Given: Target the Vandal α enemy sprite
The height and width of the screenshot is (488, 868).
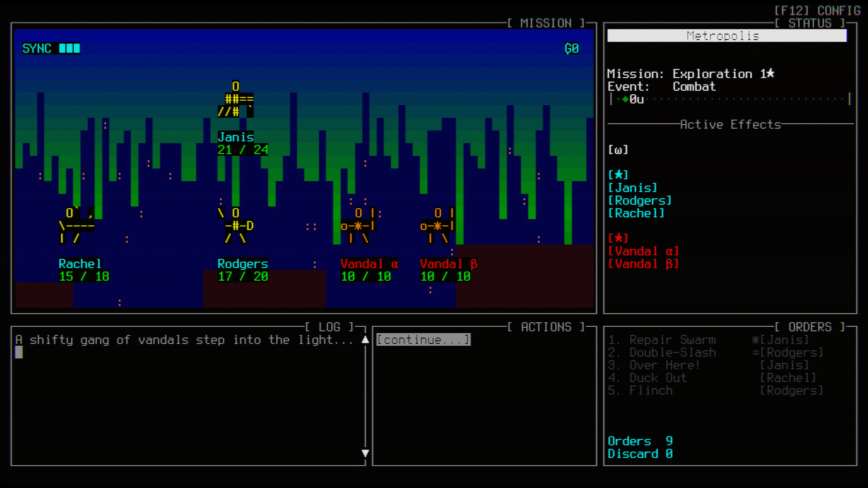Looking at the screenshot, I should 357,226.
